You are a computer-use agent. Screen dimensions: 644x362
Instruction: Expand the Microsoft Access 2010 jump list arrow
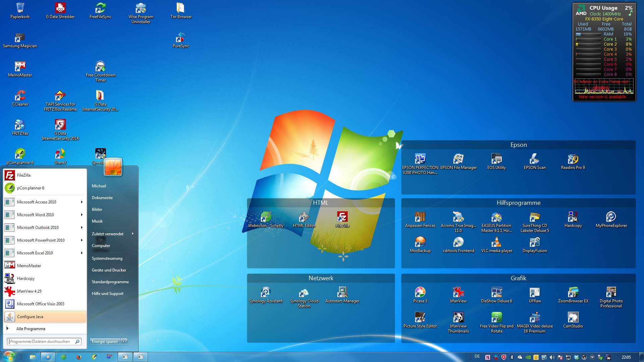pyautogui.click(x=82, y=202)
